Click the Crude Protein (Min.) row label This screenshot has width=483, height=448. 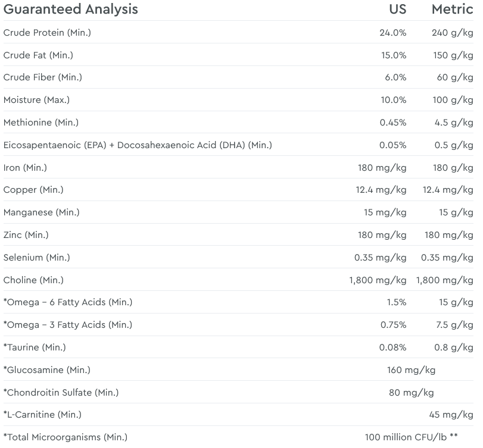click(x=47, y=33)
